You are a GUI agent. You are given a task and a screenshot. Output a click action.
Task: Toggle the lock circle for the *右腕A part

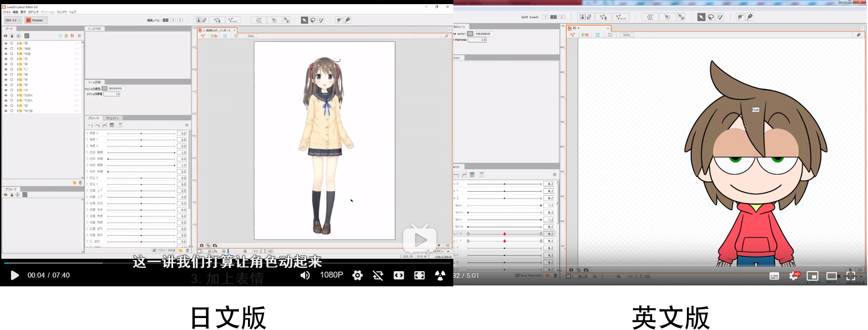pos(12,95)
